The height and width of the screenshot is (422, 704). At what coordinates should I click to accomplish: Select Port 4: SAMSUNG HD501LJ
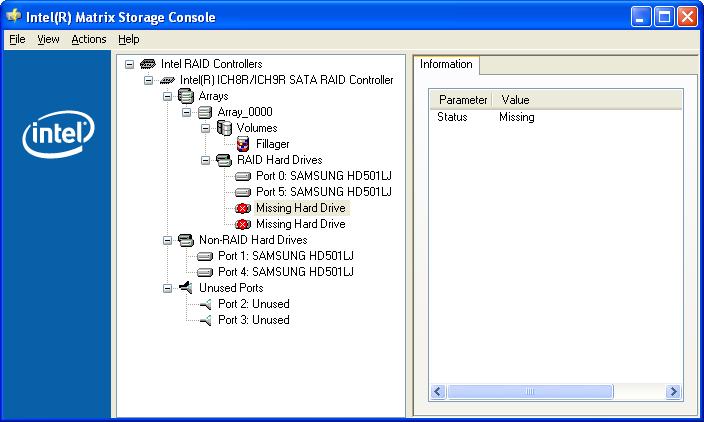(x=286, y=272)
